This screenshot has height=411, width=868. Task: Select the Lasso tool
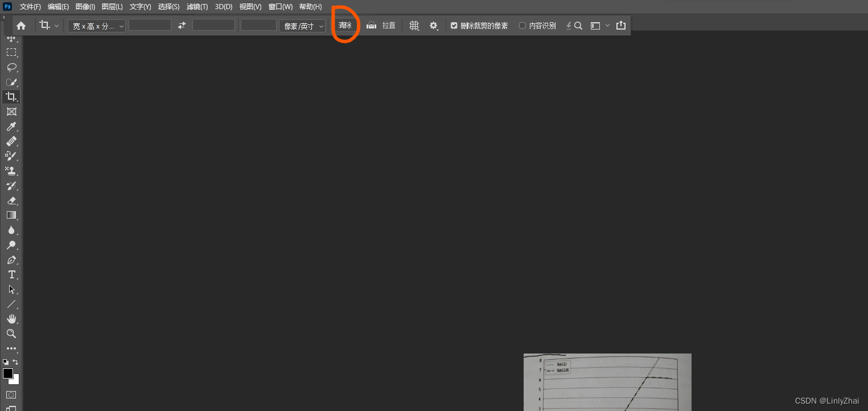(x=11, y=67)
